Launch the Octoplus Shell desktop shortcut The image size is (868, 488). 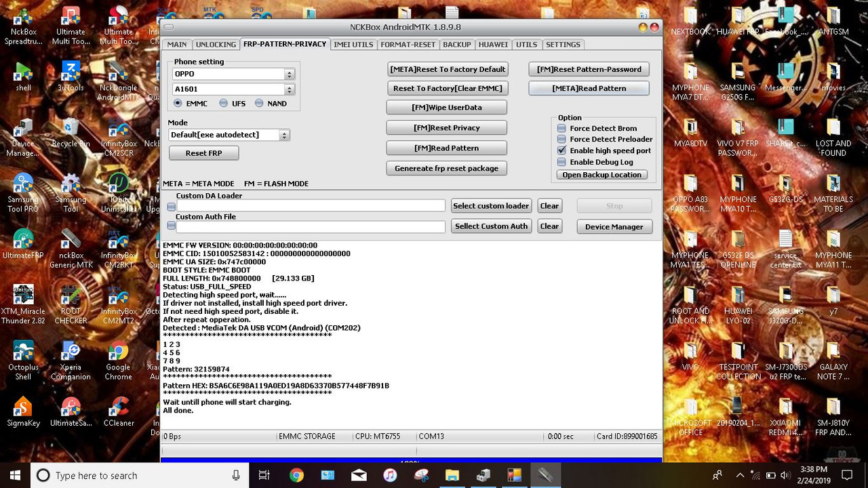(23, 361)
